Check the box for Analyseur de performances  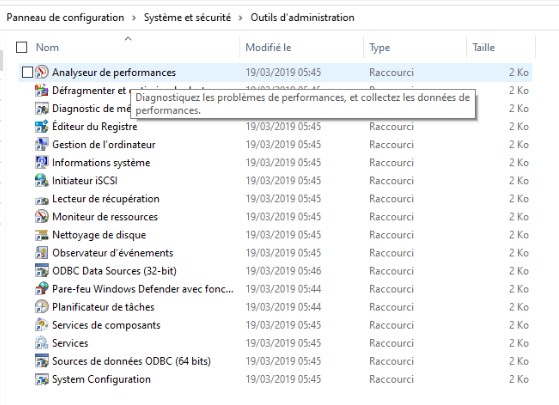coord(27,72)
